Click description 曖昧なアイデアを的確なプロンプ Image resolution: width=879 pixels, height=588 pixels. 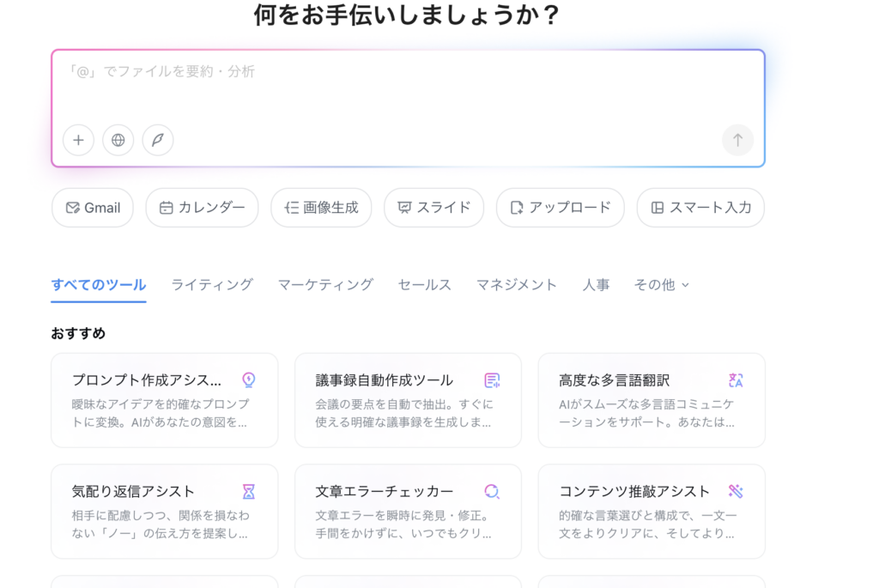(x=161, y=404)
